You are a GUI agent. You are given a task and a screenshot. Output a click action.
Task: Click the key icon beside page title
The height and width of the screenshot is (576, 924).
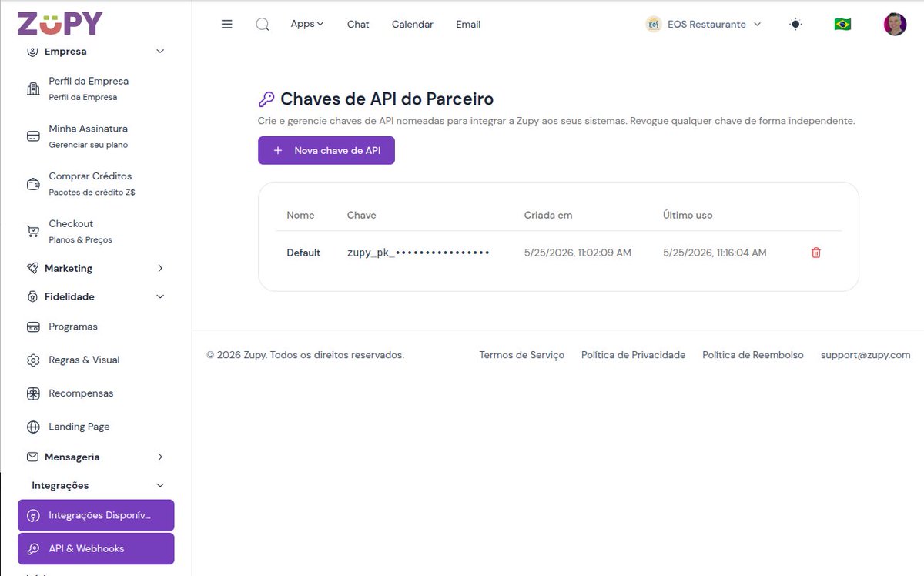266,99
